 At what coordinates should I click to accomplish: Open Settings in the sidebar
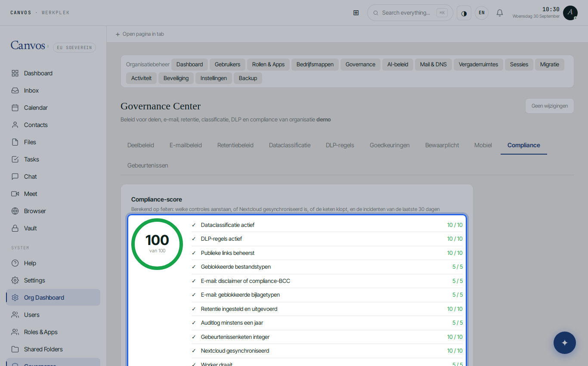pyautogui.click(x=53, y=280)
